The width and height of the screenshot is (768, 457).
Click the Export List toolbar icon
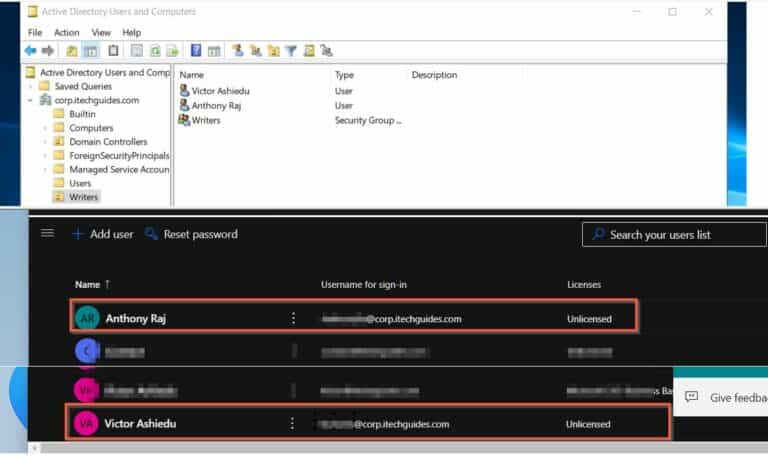172,50
